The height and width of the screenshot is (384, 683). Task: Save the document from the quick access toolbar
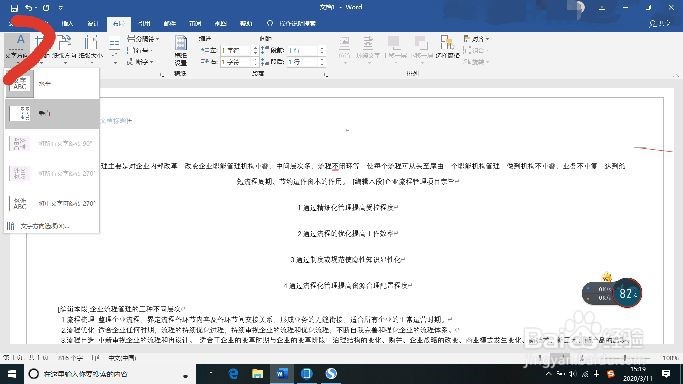(14, 8)
